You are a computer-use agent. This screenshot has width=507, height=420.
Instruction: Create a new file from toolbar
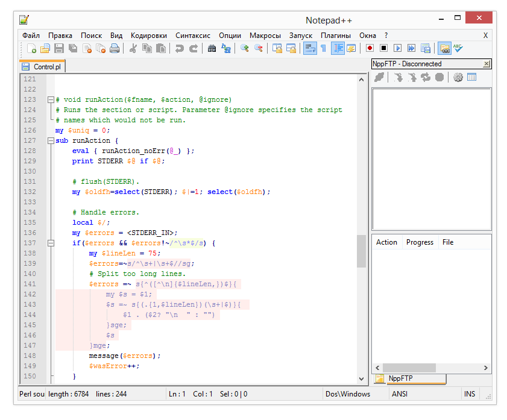pyautogui.click(x=31, y=49)
